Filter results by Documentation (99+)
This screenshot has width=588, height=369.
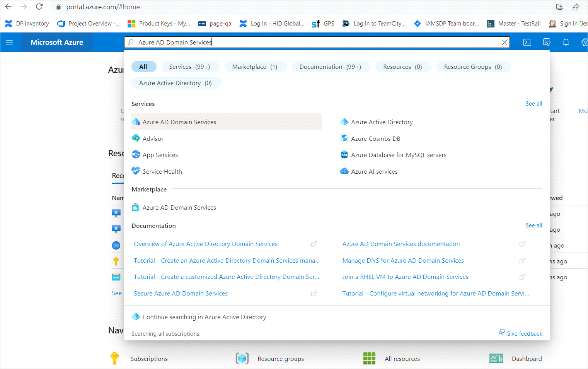[330, 67]
